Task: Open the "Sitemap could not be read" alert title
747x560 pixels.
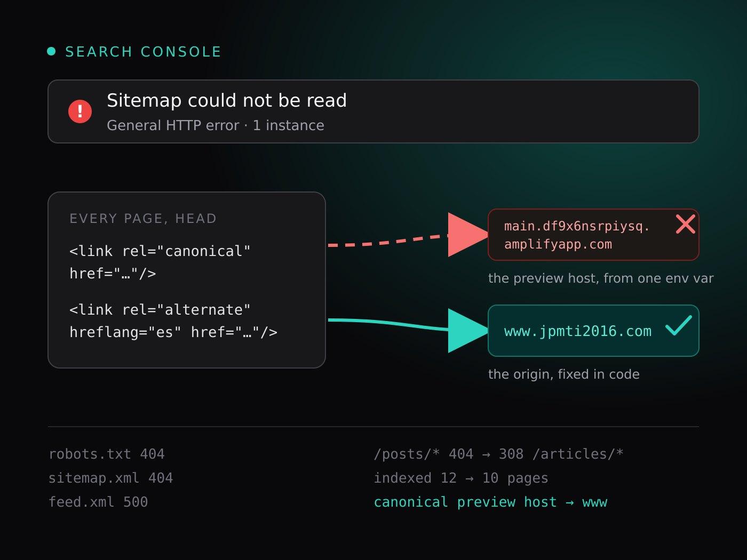Action: [227, 100]
